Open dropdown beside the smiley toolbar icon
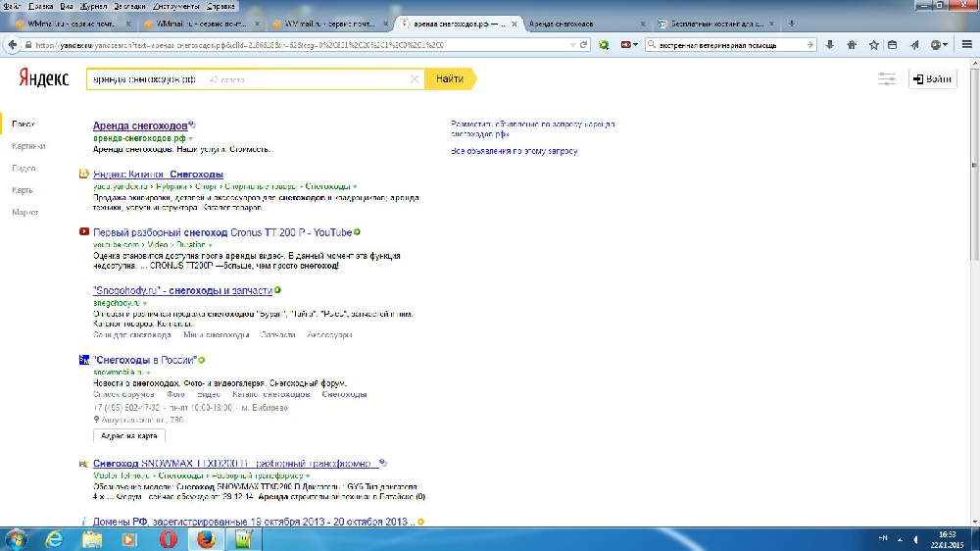Viewport: 980px width, 551px height. 945,45
